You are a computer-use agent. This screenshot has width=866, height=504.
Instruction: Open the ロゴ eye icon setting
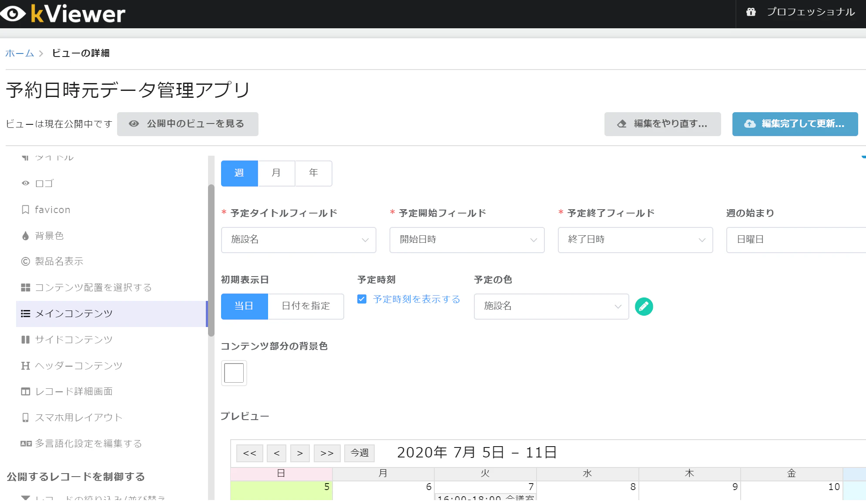click(26, 184)
